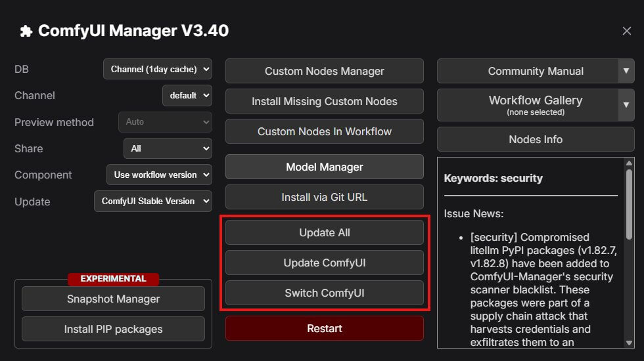Viewport: 644px width, 361px height.
Task: Click the Switch ComfyUI button
Action: (x=325, y=293)
